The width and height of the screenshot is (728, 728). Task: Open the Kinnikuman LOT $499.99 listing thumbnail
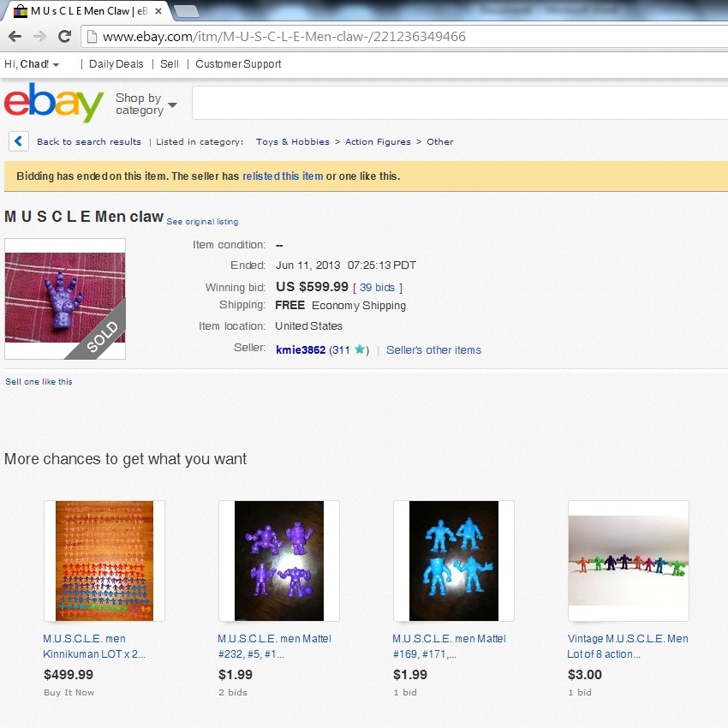104,560
